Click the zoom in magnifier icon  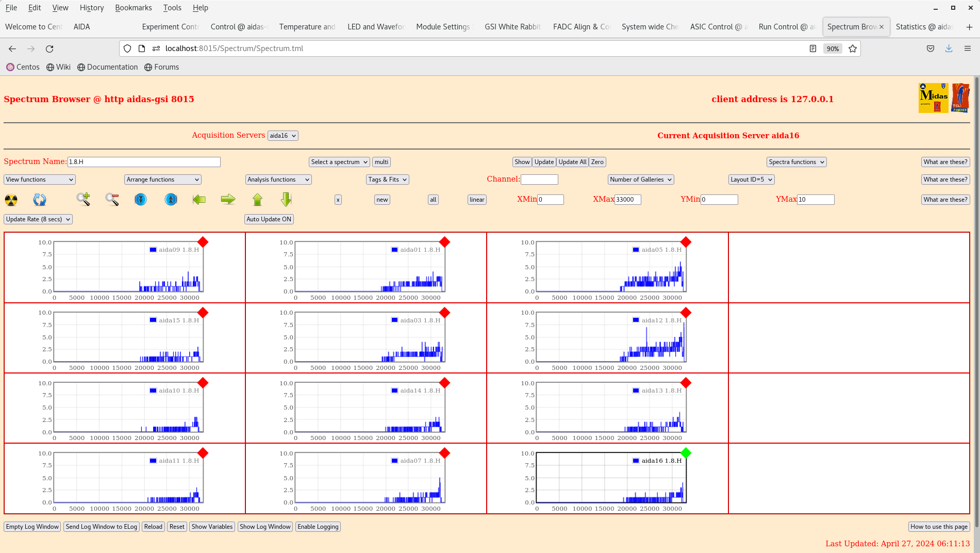click(83, 199)
